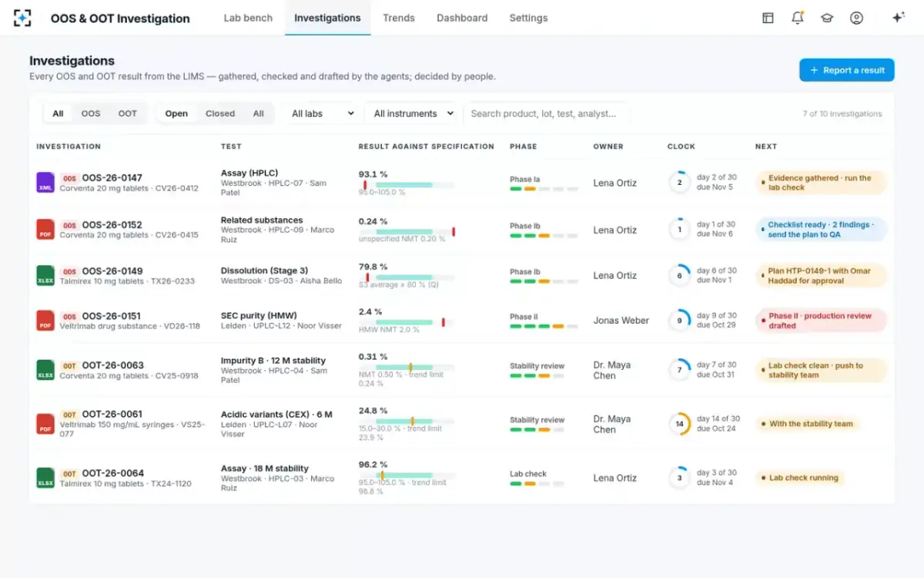Image resolution: width=924 pixels, height=578 pixels.
Task: Click the PDF file icon for OOS-26-0152
Action: click(45, 230)
